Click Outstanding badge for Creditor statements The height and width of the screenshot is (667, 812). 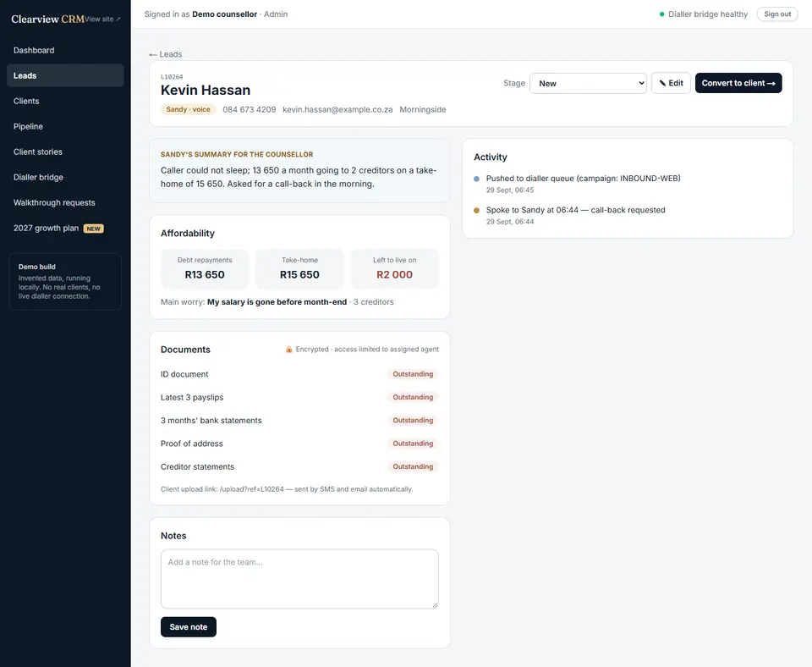pyautogui.click(x=413, y=466)
